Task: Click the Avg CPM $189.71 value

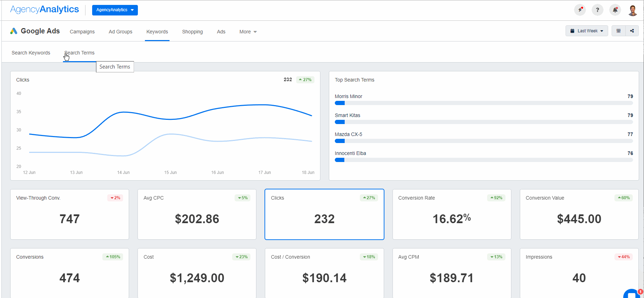Action: (x=452, y=278)
